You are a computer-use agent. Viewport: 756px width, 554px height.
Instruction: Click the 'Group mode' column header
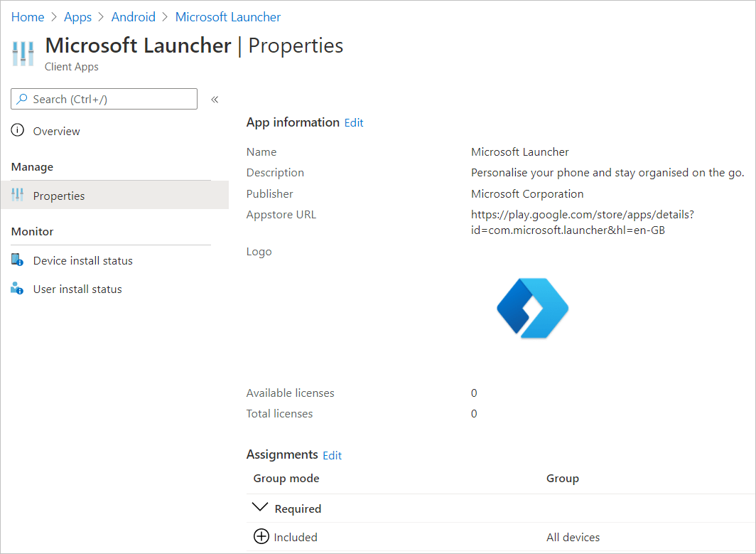286,478
